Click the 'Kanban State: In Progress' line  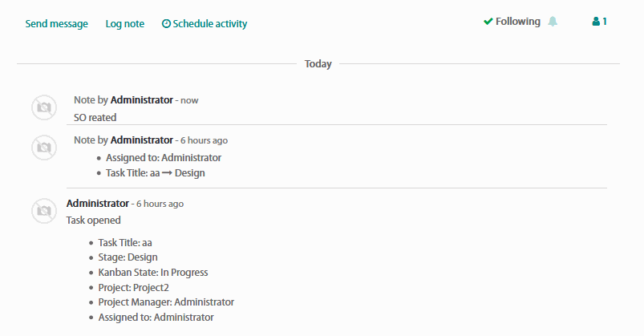152,272
